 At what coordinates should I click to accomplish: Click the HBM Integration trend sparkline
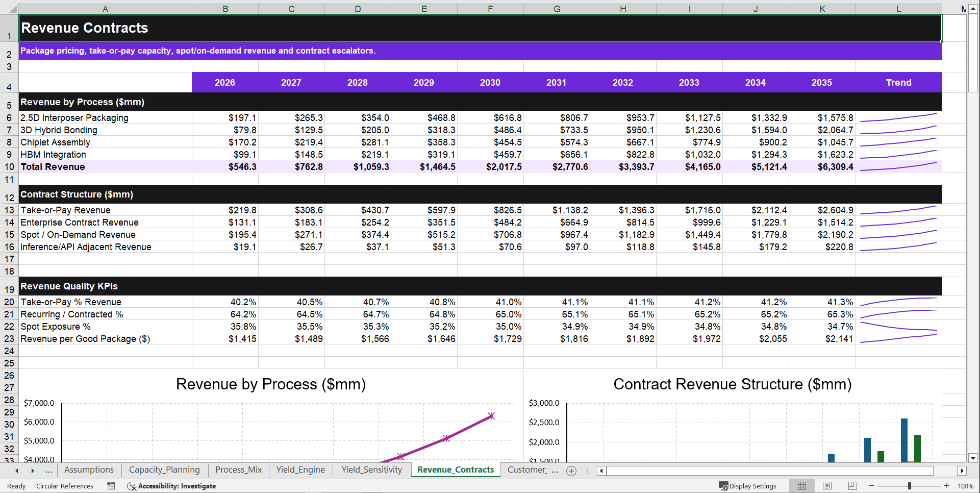[x=898, y=155]
